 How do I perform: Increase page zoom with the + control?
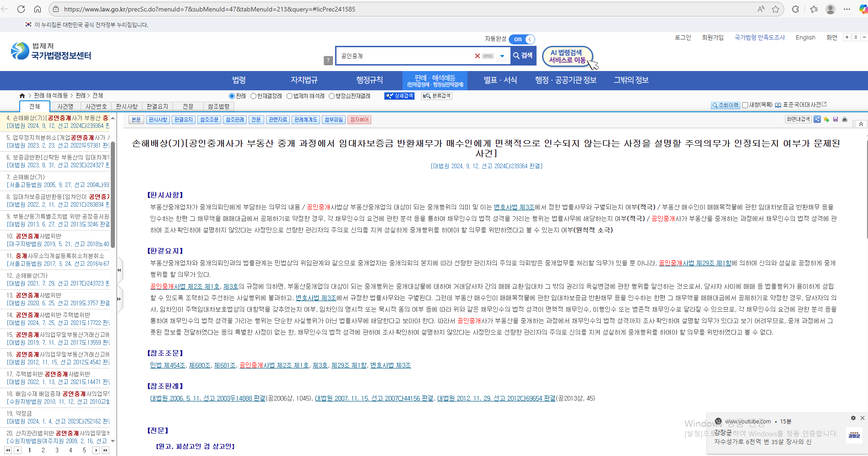(846, 38)
